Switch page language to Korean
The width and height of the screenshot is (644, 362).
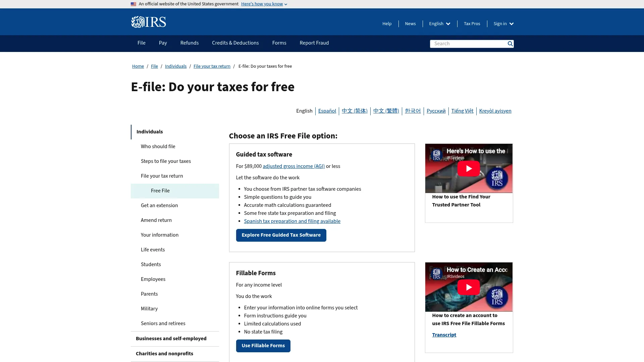413,111
